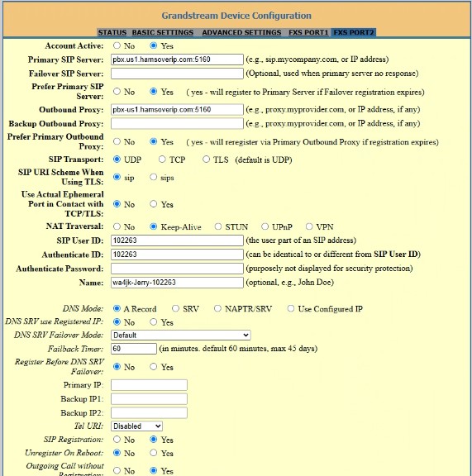This screenshot has width=472, height=476.
Task: Set DNS SRV use Registered IP to No
Action: point(117,321)
